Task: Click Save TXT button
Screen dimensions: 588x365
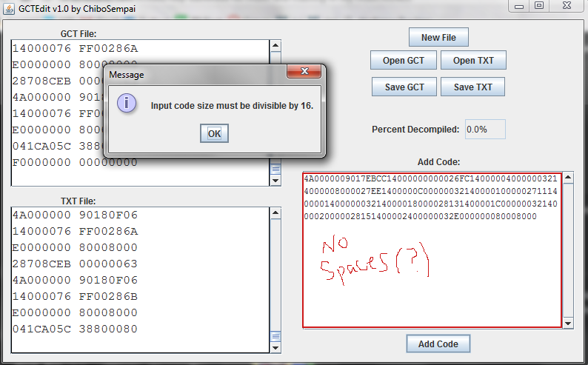Action: coord(472,87)
